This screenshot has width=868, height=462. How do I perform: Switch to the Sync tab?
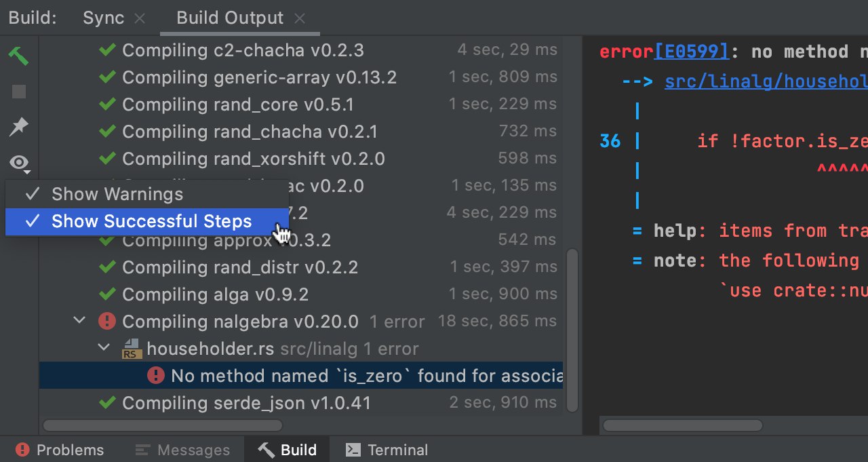tap(103, 18)
